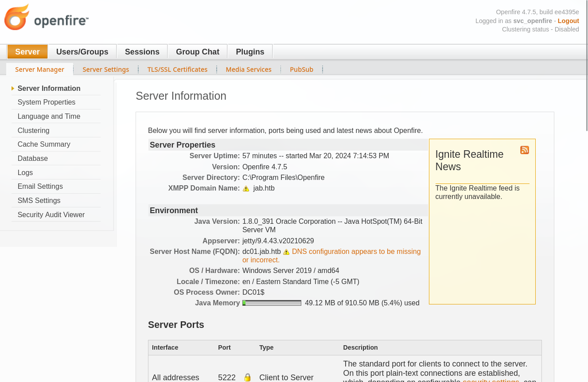Open Language and Time settings
Screen dimensions: 588x382
(x=49, y=117)
